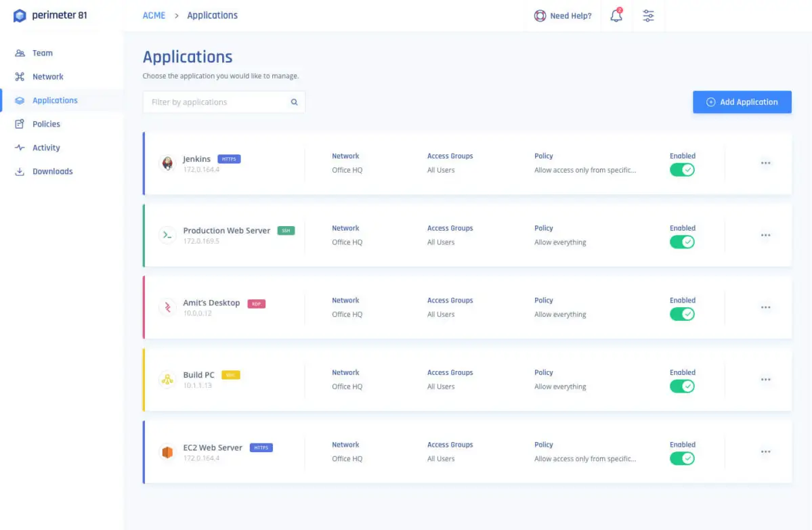Open the Jenkins more options menu
The width and height of the screenshot is (812, 530).
pos(765,163)
